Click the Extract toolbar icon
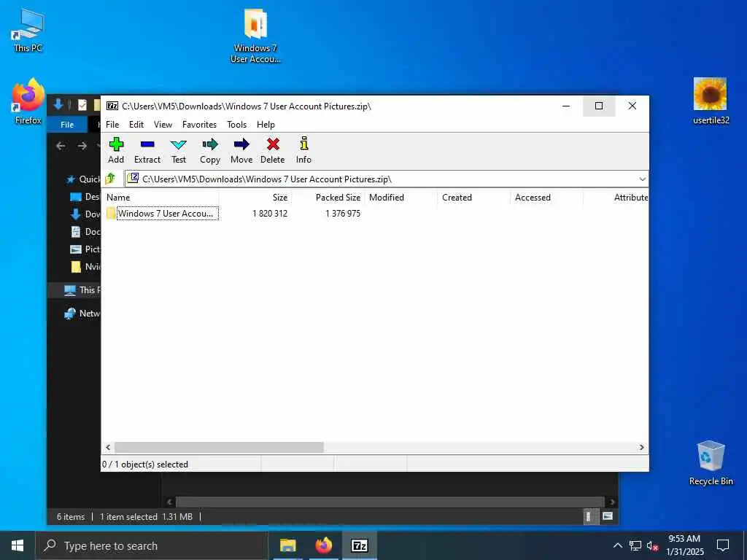 pyautogui.click(x=147, y=150)
